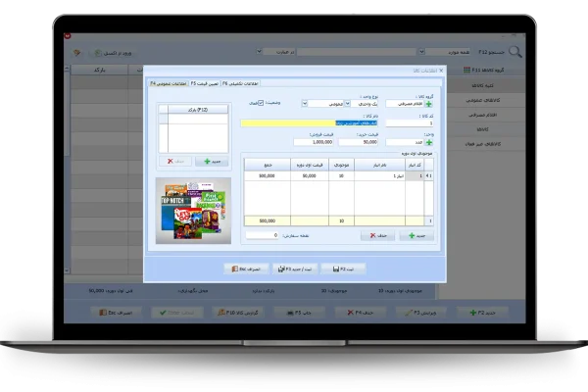Toggle the Active status checkbox
Image resolution: width=588 pixels, height=392 pixels.
259,102
